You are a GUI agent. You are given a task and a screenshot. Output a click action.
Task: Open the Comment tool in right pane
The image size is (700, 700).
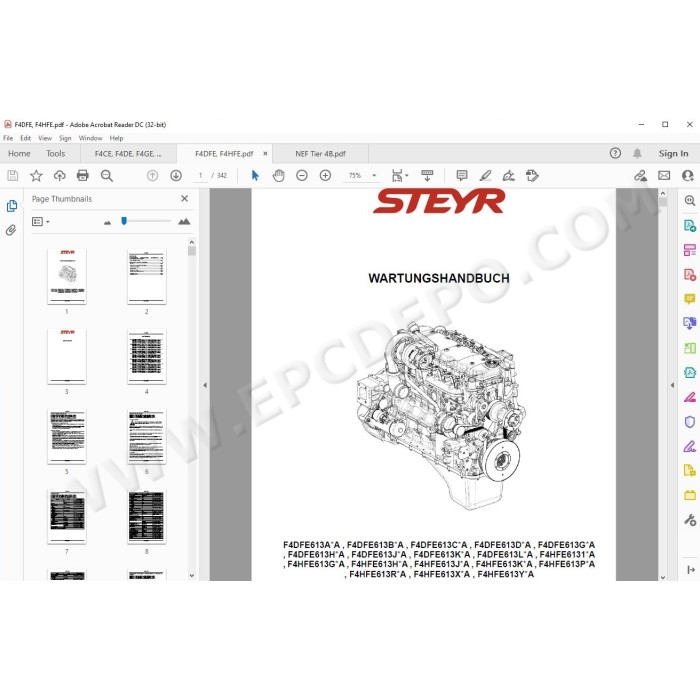(690, 299)
